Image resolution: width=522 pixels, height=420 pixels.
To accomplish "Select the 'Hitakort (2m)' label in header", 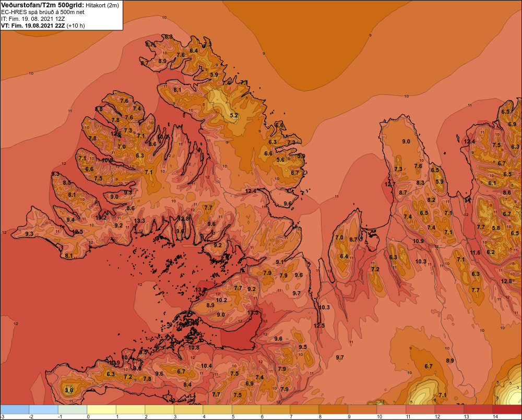I will tap(102, 5).
